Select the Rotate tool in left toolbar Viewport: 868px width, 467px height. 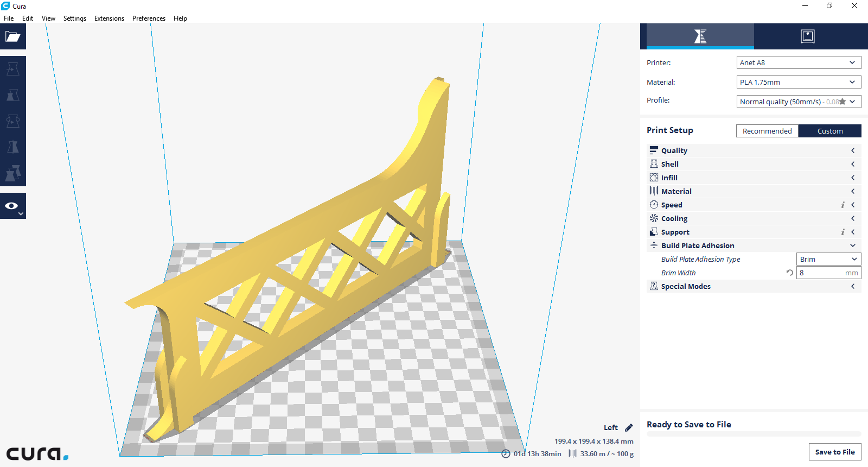(x=13, y=121)
